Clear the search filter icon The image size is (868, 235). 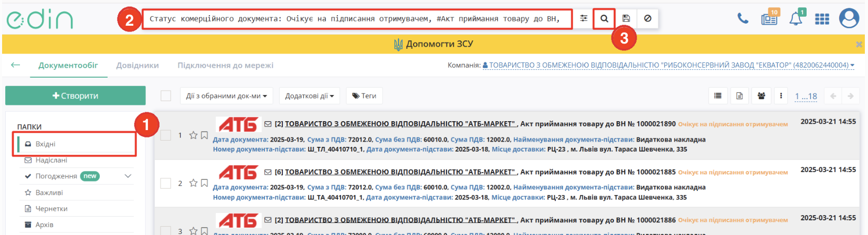[648, 18]
